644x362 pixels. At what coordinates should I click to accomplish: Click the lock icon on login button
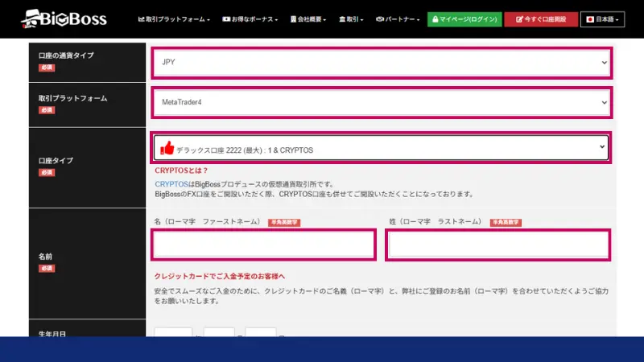coord(434,19)
